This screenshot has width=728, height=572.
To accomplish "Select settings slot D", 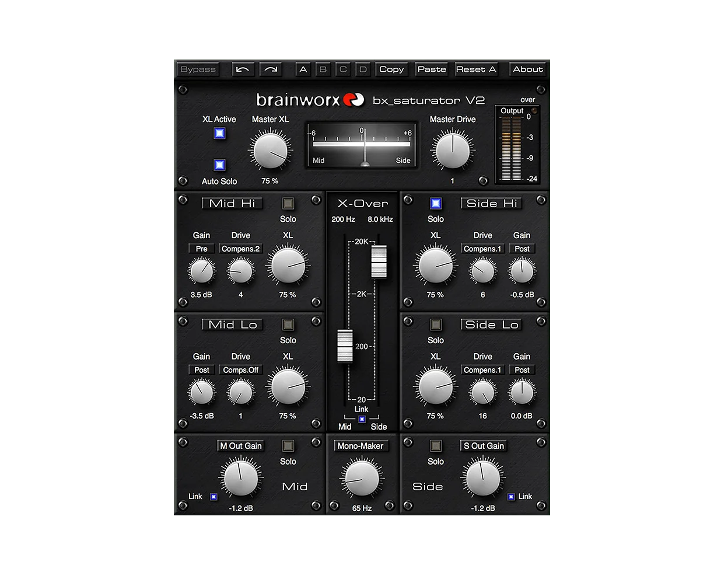I will click(x=363, y=69).
